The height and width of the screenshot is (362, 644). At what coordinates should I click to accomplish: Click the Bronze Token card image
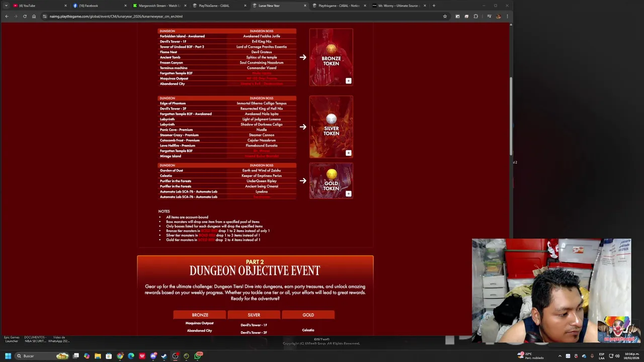(331, 57)
